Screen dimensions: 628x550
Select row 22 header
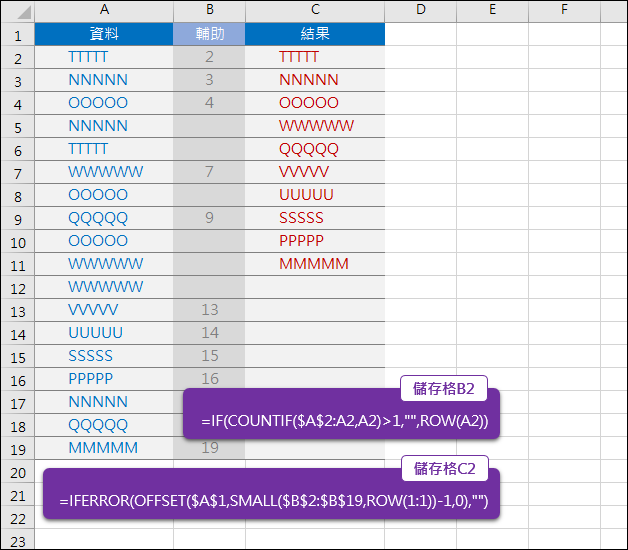[x=18, y=518]
